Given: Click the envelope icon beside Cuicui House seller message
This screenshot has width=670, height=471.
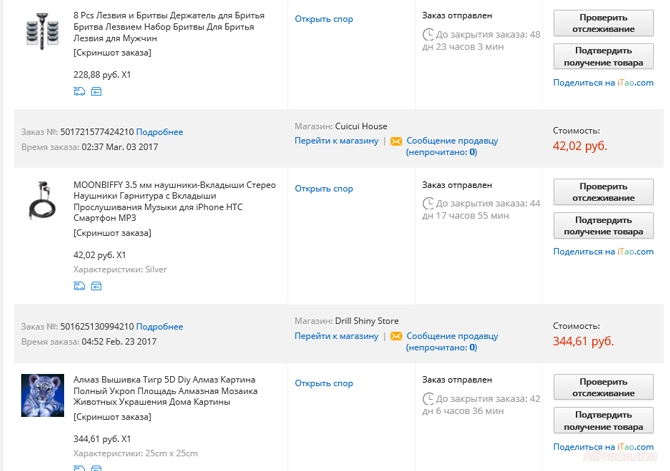Looking at the screenshot, I should click(x=396, y=141).
